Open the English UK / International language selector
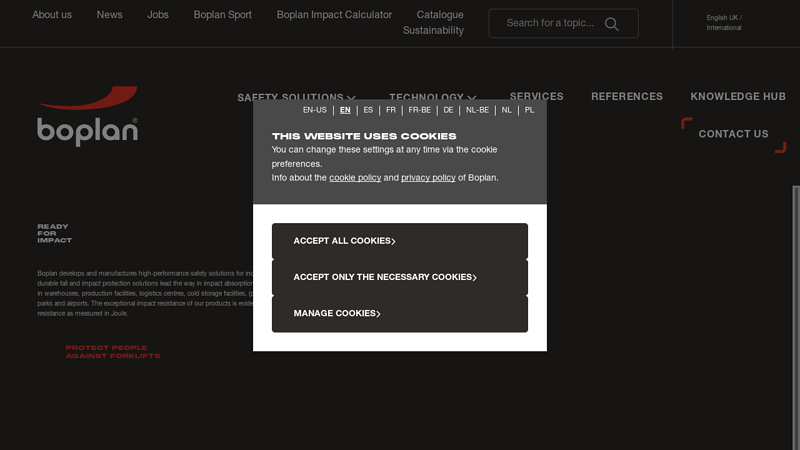The width and height of the screenshot is (800, 450). coord(724,23)
